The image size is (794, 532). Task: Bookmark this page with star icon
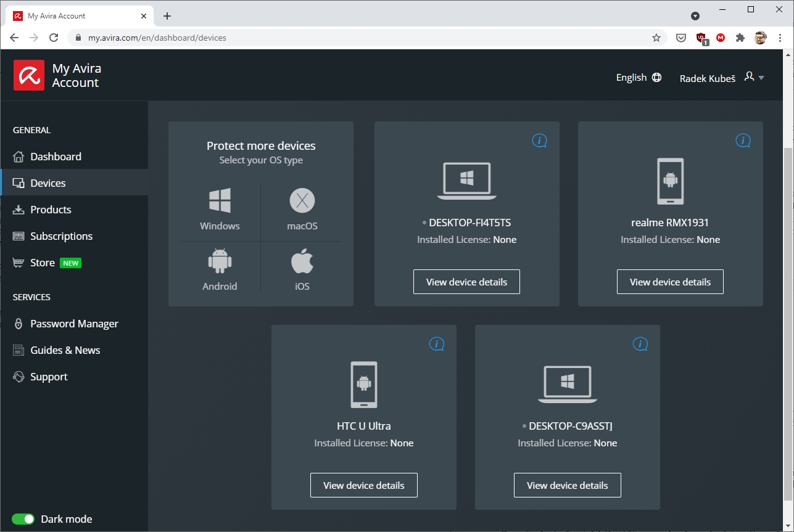656,38
